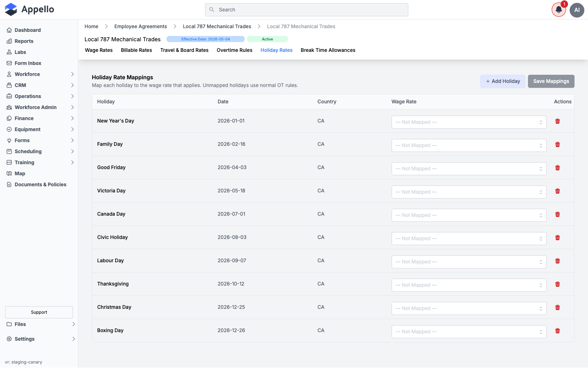
Task: Click the global Search field
Action: pyautogui.click(x=307, y=10)
